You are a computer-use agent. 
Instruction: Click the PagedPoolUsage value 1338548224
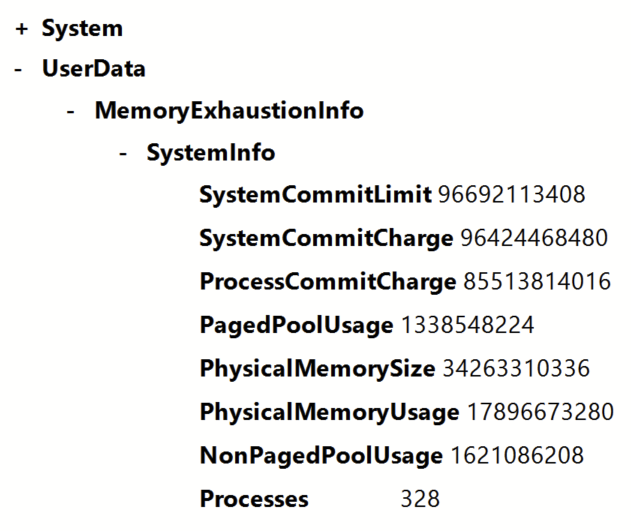coord(468,325)
